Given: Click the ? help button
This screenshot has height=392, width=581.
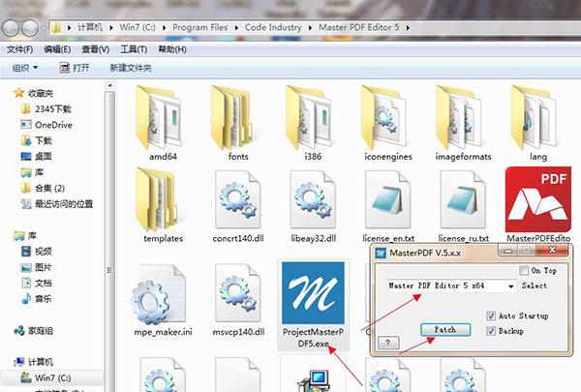Looking at the screenshot, I should tap(388, 343).
